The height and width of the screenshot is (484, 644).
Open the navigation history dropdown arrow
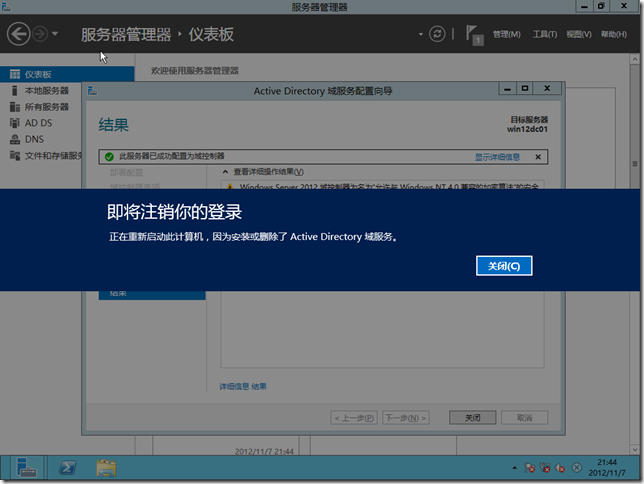(55, 34)
